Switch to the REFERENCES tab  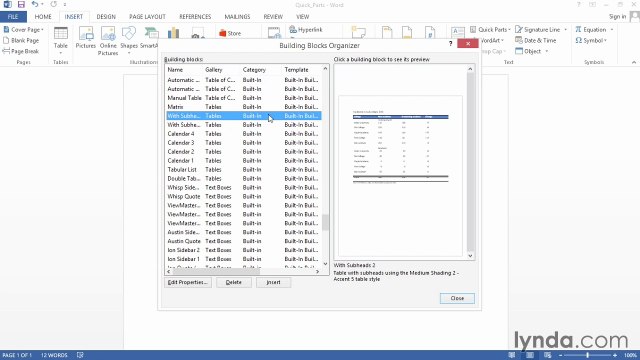point(195,17)
